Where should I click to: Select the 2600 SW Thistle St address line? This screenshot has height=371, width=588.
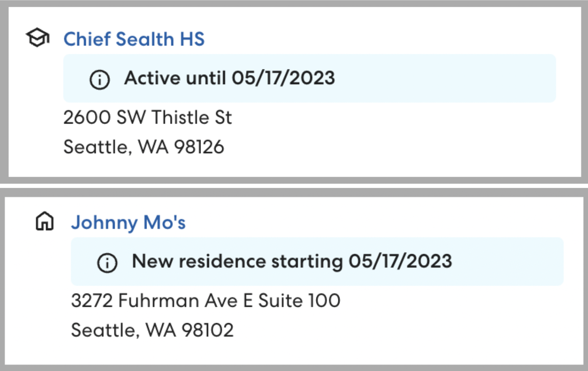147,118
